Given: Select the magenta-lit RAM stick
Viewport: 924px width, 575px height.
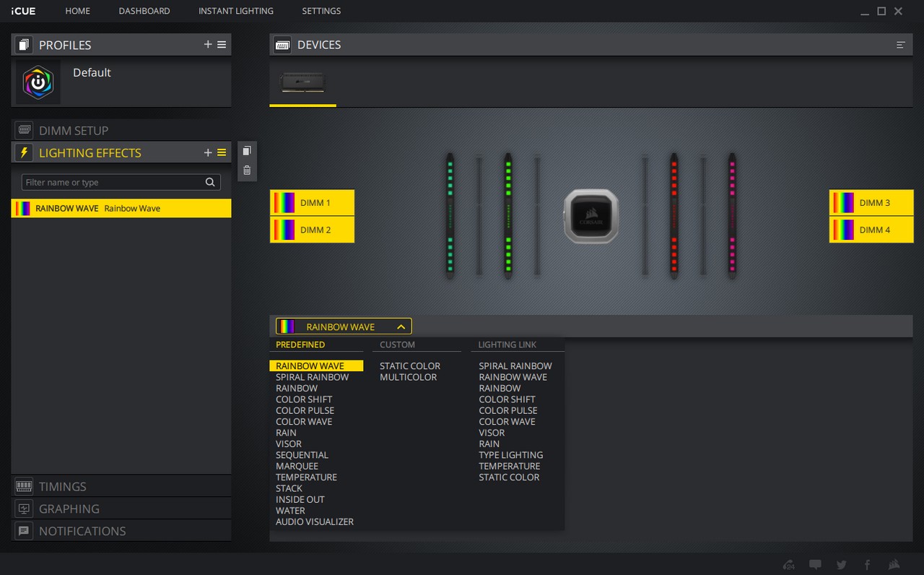Looking at the screenshot, I should (732, 216).
